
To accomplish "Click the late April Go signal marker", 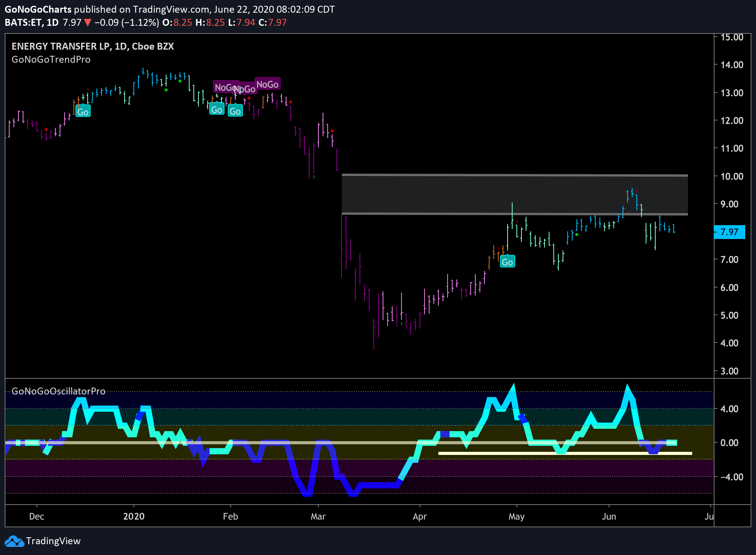I will pyautogui.click(x=507, y=262).
